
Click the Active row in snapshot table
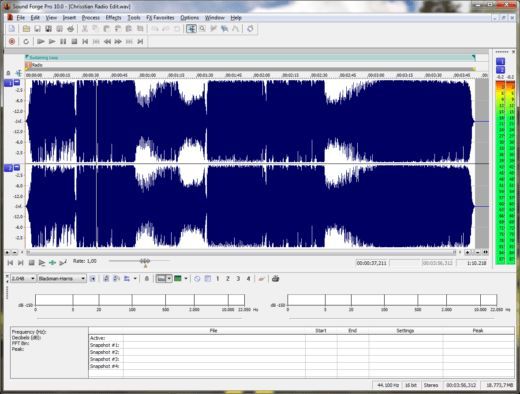tap(301, 338)
